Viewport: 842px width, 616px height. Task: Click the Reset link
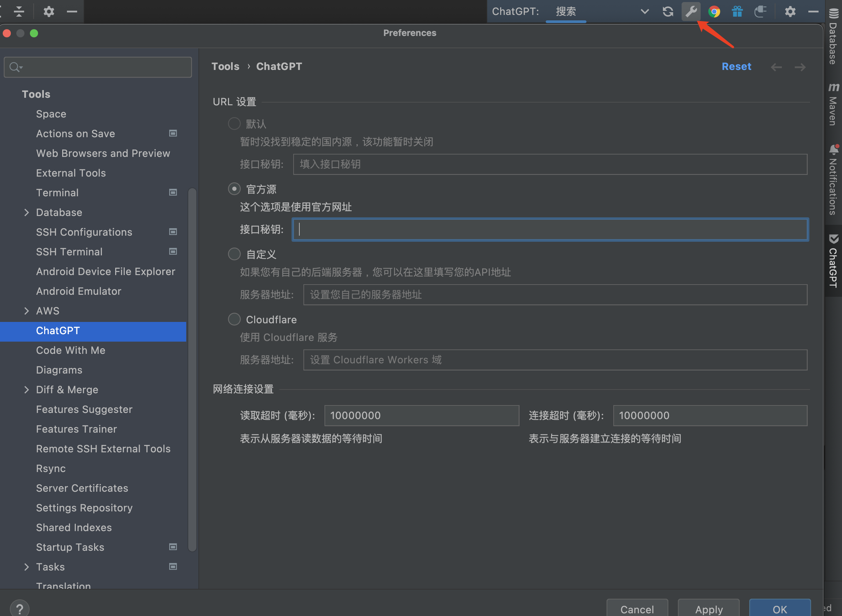736,66
